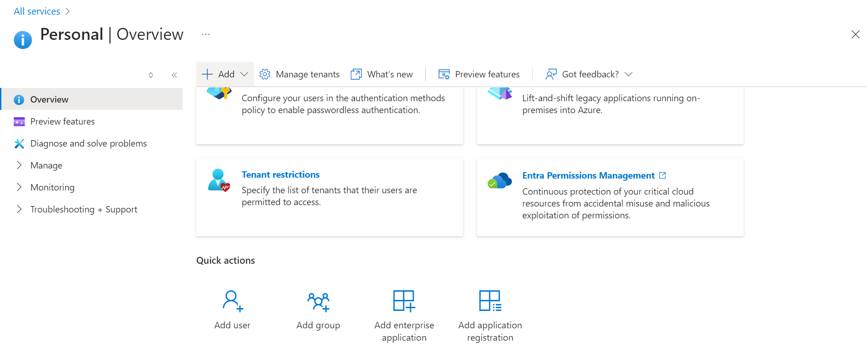Click the Add application registration label

(490, 331)
